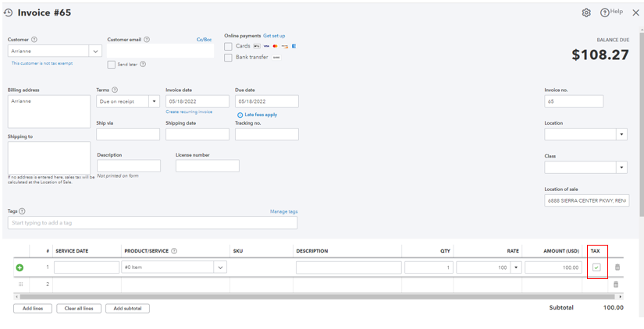The width and height of the screenshot is (644, 329).
Task: Expand the Customer dropdown
Action: tap(95, 51)
